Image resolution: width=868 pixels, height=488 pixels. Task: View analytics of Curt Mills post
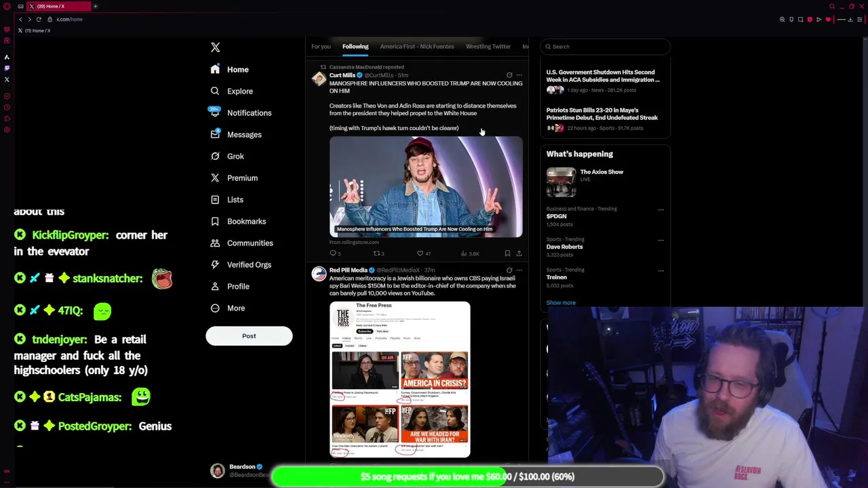(464, 253)
